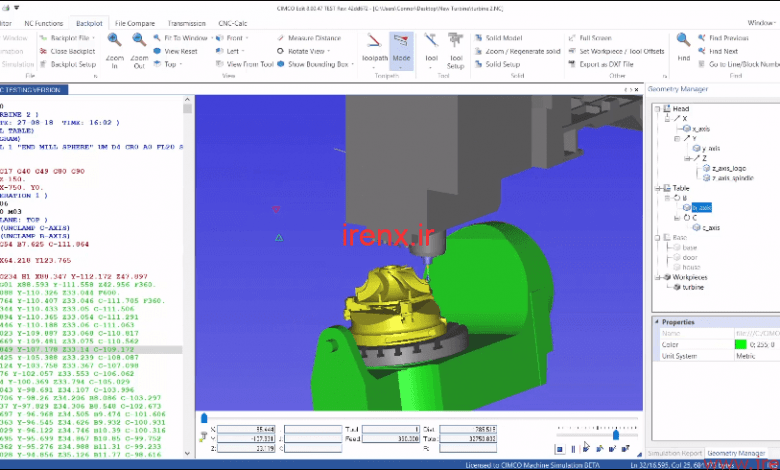Click the Backplot File icon
Viewport: 780px width, 470px height.
[43, 38]
